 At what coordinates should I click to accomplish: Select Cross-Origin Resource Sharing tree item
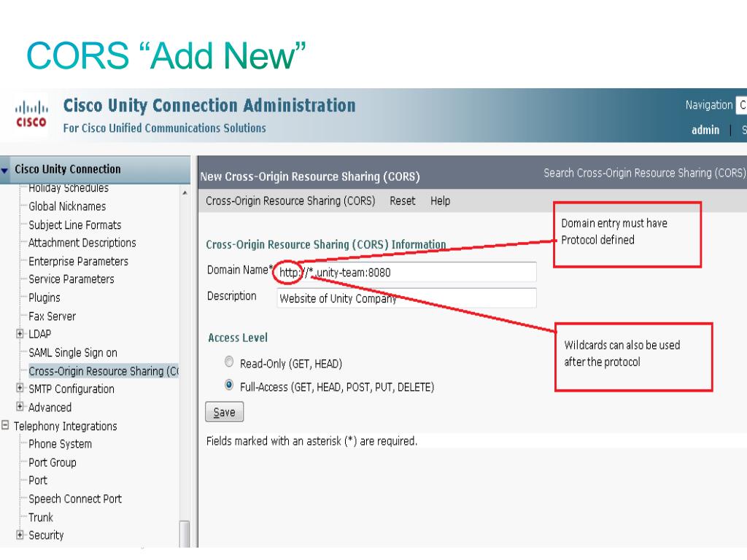(104, 371)
